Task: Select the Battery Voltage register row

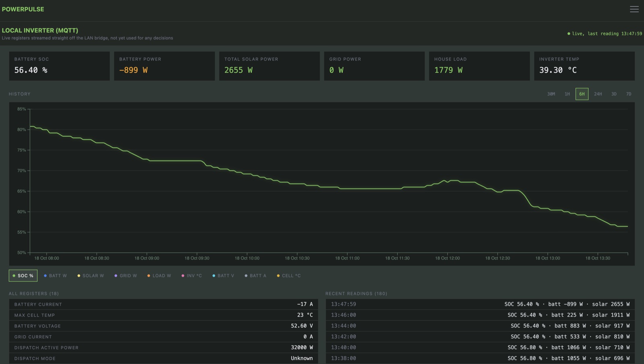Action: [x=163, y=326]
